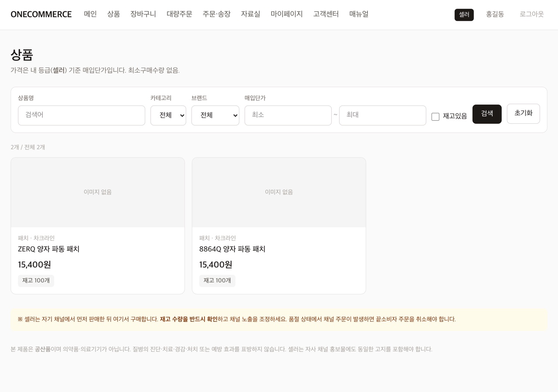Screen dimensions: 558x392
Task: Click the 홍길동 user name
Action: tap(495, 14)
